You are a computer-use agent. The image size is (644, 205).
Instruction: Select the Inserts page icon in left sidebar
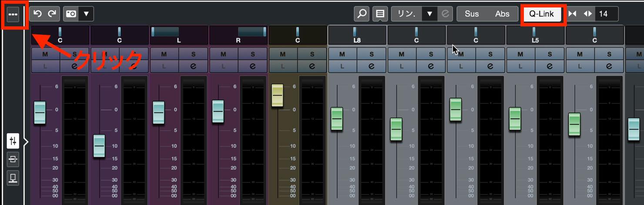(x=13, y=159)
